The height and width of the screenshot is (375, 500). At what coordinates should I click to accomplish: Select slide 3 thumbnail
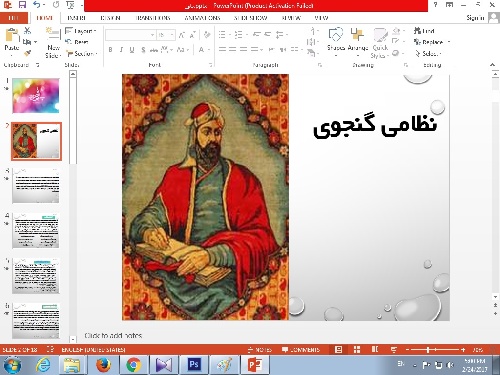(x=36, y=185)
